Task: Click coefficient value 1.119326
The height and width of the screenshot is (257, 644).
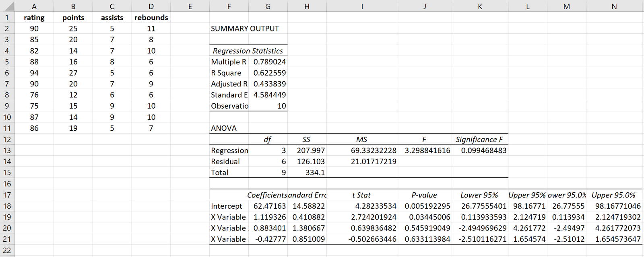Action: click(x=268, y=217)
